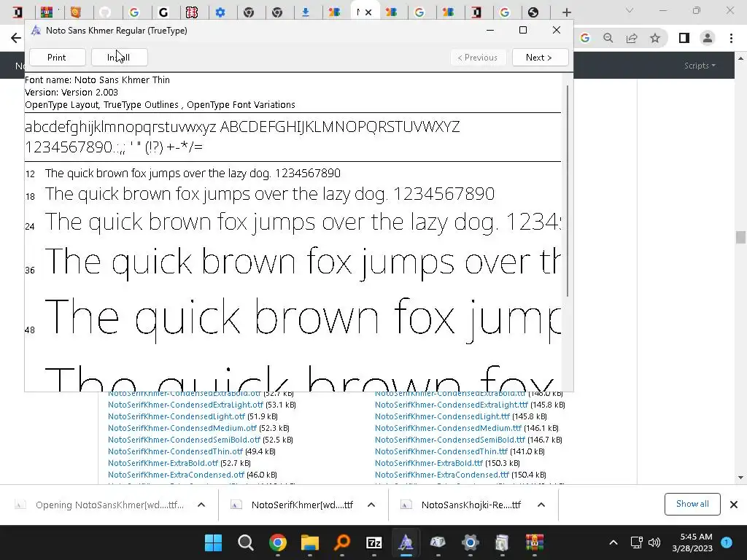747x560 pixels.
Task: Expand options for NotoSerifKhmer download item
Action: (x=371, y=505)
